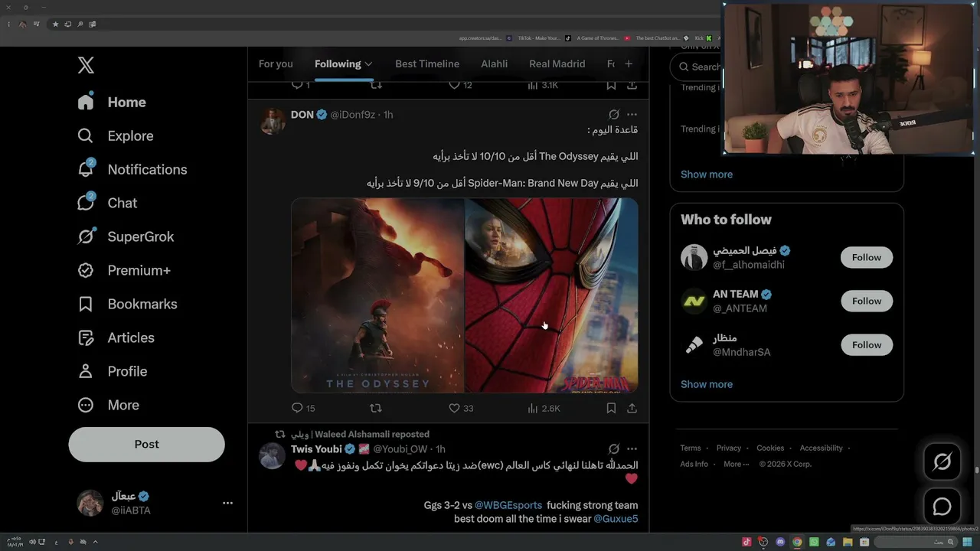Click the Post button
This screenshot has height=551, width=980.
click(x=146, y=444)
